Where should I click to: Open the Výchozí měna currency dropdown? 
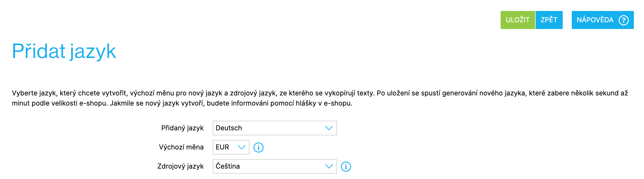(231, 147)
